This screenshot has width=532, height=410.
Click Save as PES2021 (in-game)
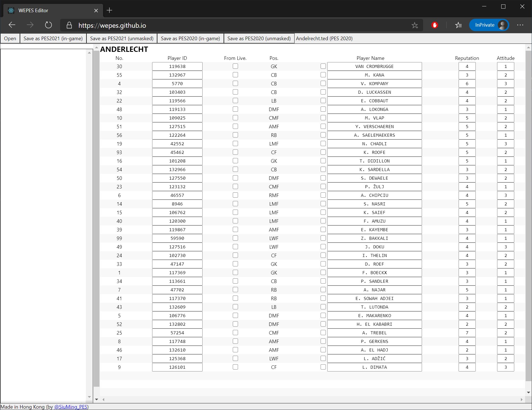53,39
